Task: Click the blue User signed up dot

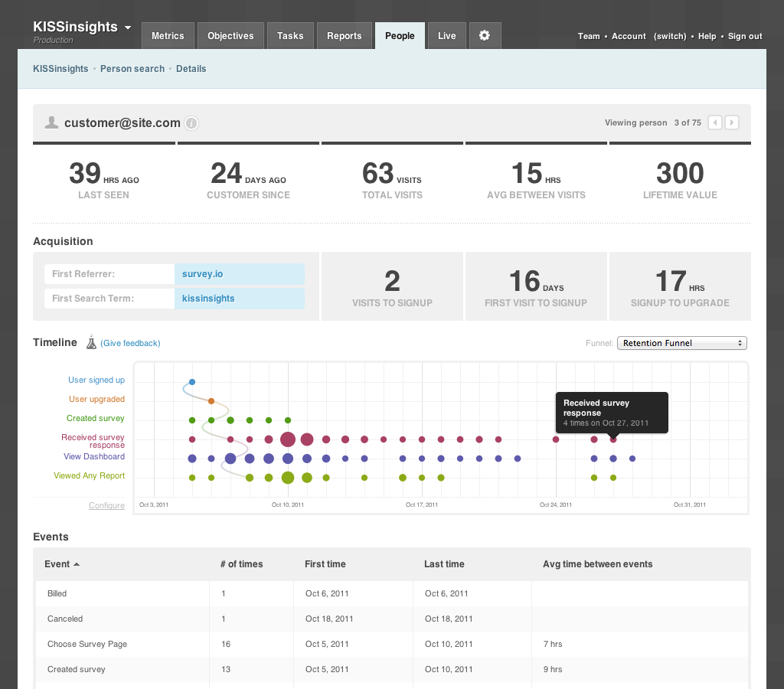Action: click(192, 381)
